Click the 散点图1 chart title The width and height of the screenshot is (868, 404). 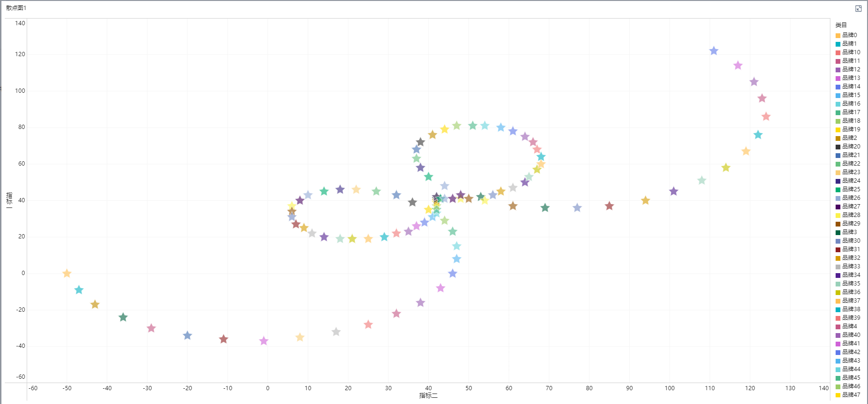click(x=16, y=8)
